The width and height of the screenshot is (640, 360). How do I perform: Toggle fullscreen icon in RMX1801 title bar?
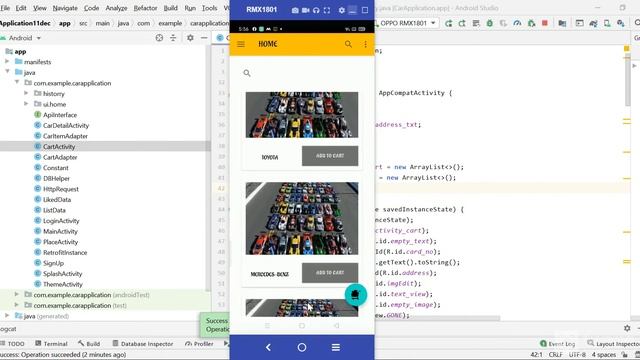tap(327, 10)
